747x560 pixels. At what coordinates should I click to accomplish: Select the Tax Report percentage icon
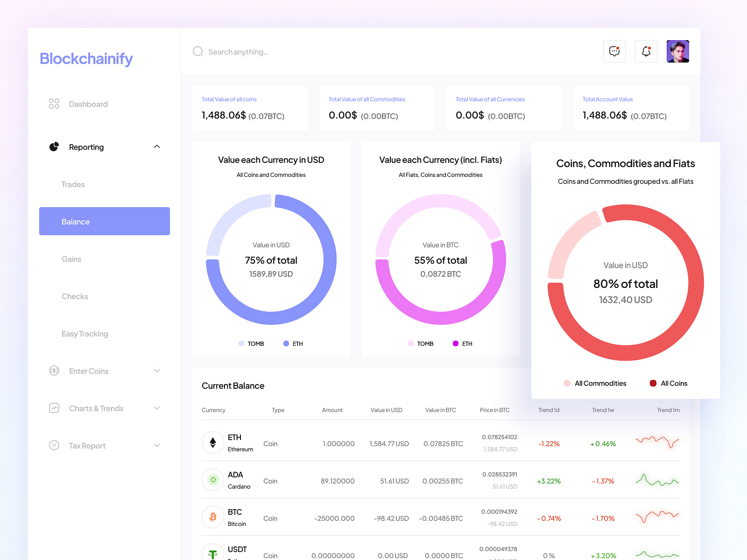pos(54,446)
